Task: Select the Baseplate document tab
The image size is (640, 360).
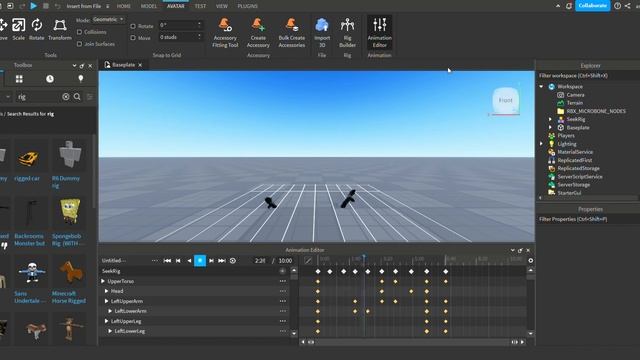Action: [x=123, y=65]
